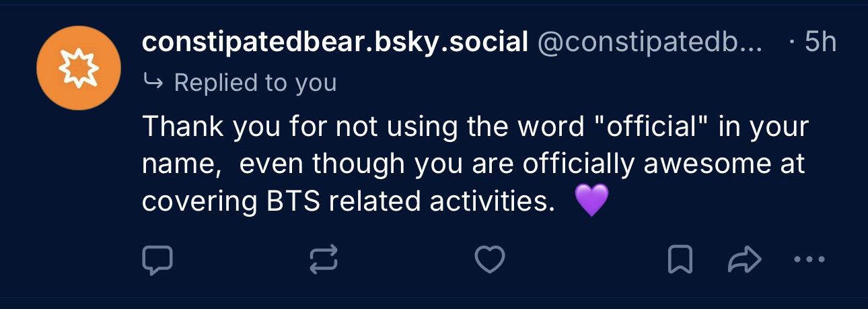Image resolution: width=868 pixels, height=309 pixels.
Task: Click the "Replied to you" label
Action: tap(255, 83)
